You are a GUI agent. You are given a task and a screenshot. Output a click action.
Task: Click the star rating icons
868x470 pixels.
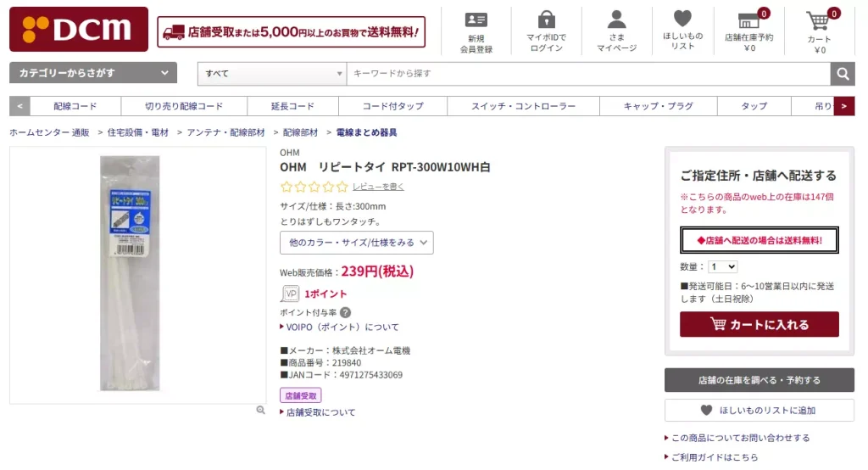[314, 187]
